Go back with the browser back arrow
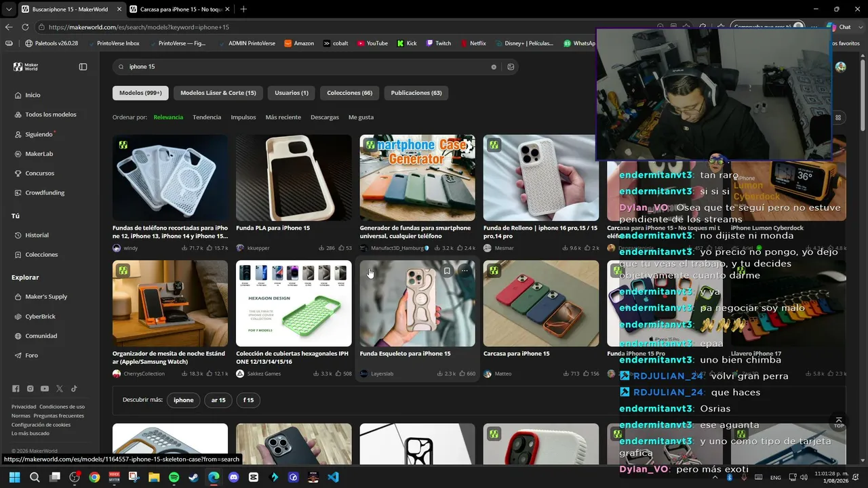 pos(9,27)
